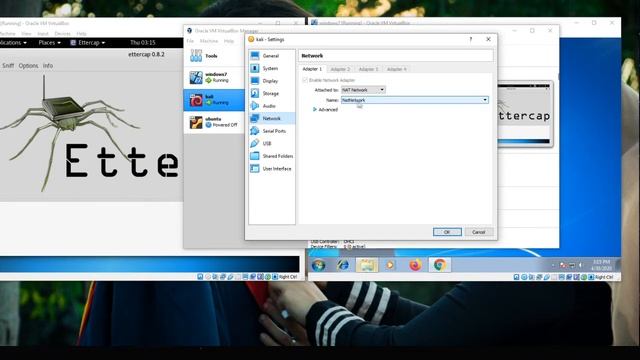The height and width of the screenshot is (360, 640).
Task: Expand Advanced network options
Action: pos(325,110)
